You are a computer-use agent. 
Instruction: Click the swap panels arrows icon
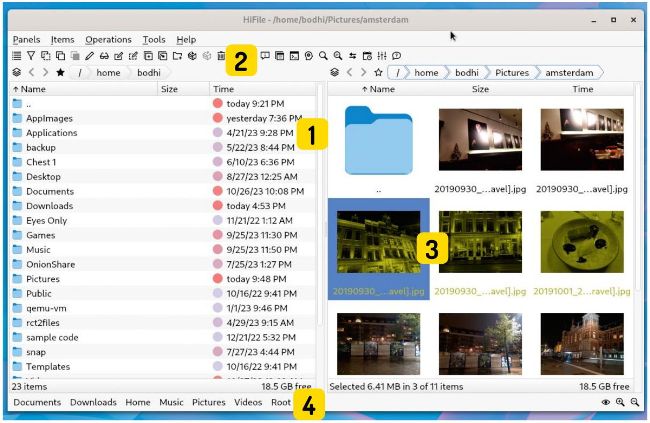click(353, 56)
